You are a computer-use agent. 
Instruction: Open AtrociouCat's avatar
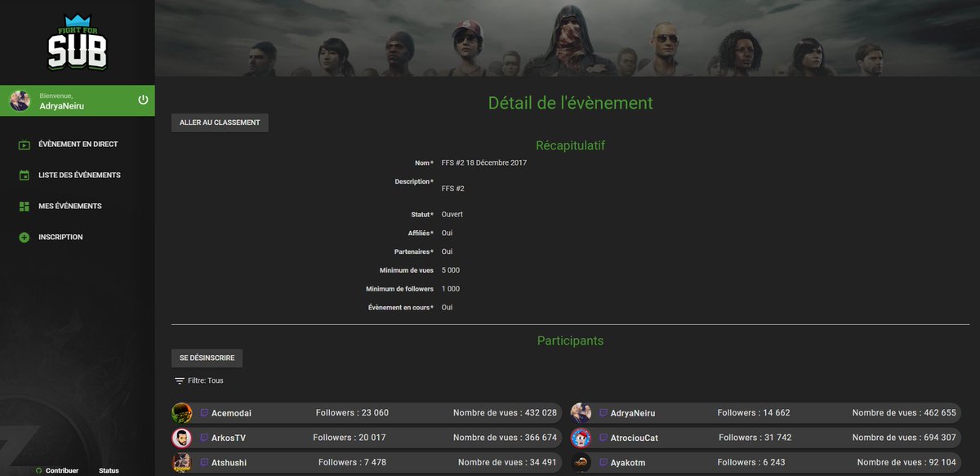coord(581,438)
